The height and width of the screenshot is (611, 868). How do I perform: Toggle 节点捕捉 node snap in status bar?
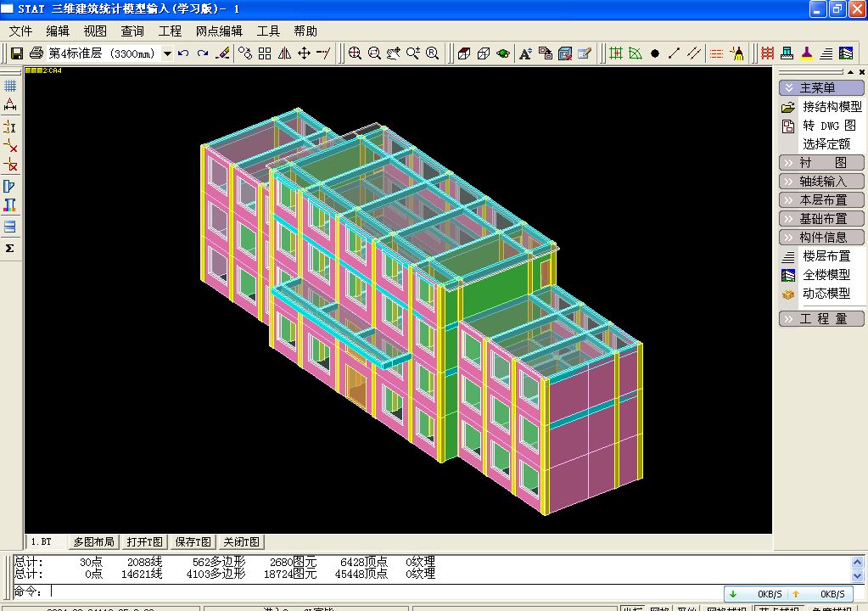coord(779,608)
